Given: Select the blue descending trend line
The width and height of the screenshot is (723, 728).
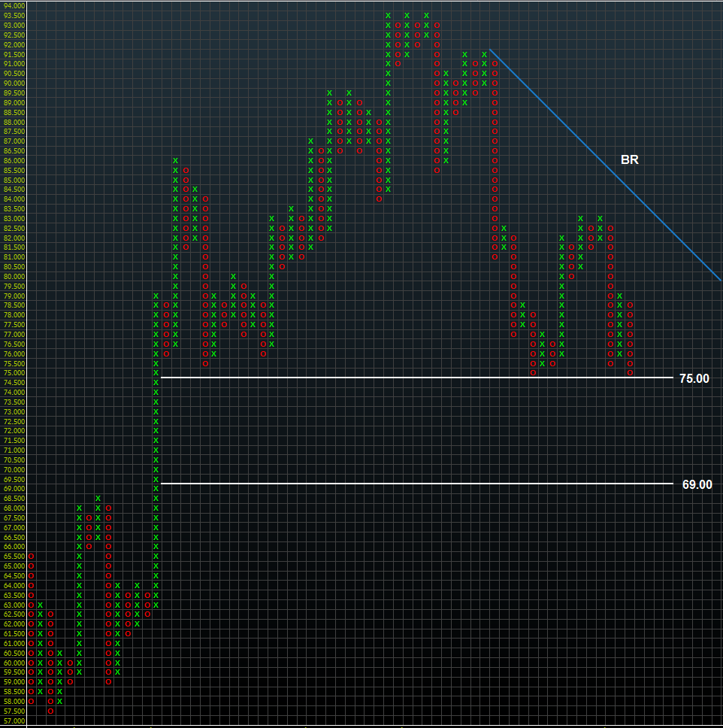Looking at the screenshot, I should coord(605,165).
